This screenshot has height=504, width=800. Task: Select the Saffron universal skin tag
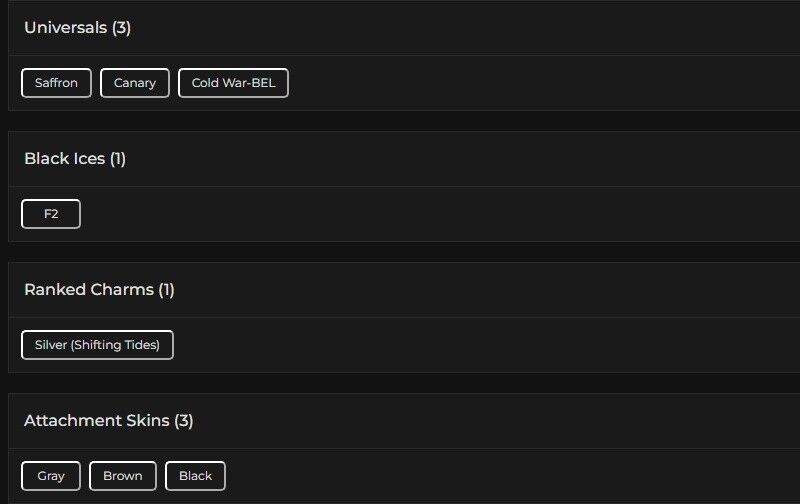coord(56,83)
